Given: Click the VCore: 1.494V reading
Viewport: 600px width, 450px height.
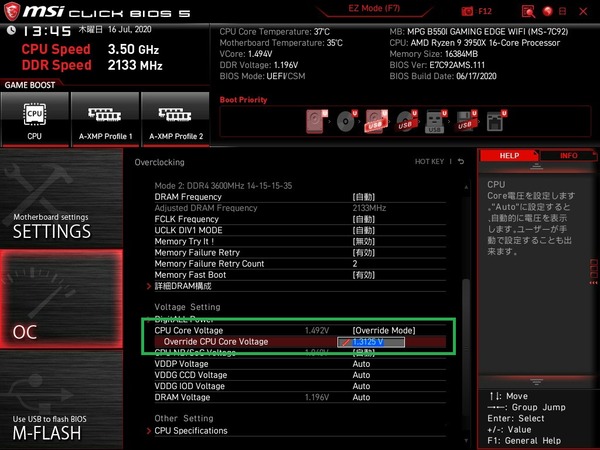Looking at the screenshot, I should (x=246, y=54).
